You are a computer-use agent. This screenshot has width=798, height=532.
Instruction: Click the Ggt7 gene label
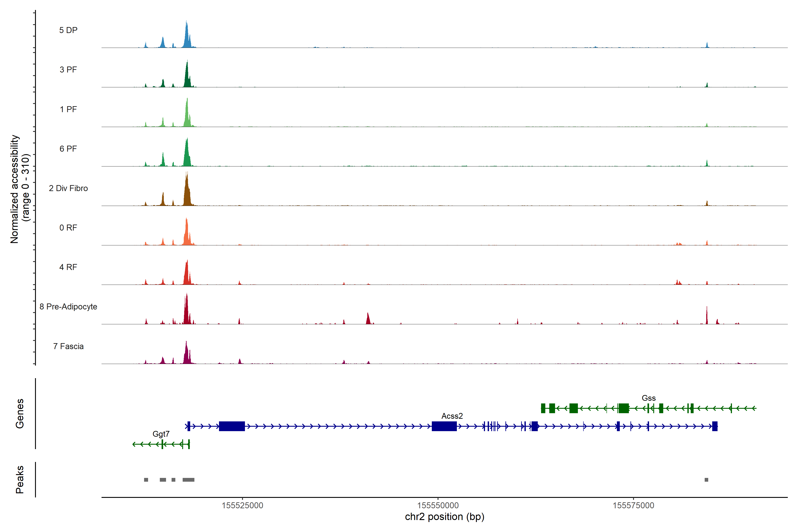(x=161, y=434)
